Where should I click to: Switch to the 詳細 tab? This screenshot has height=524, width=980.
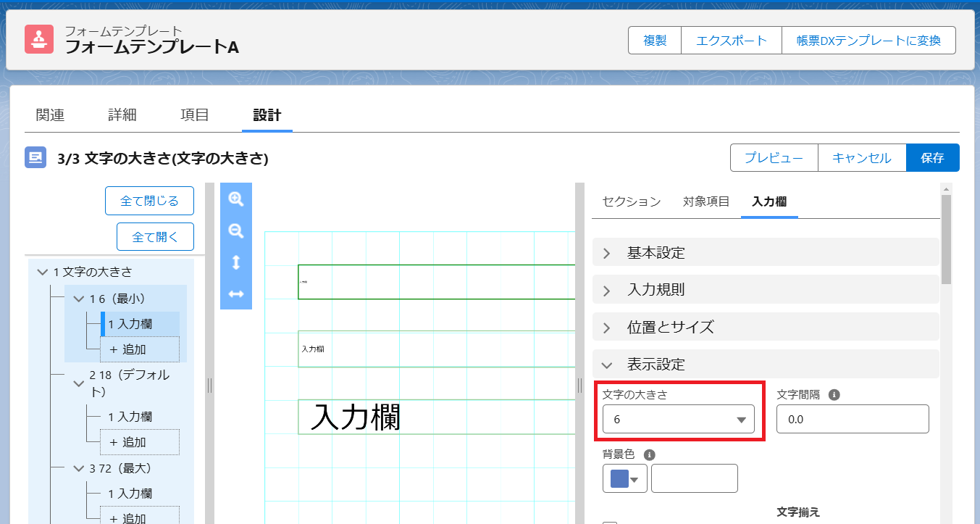(x=122, y=115)
